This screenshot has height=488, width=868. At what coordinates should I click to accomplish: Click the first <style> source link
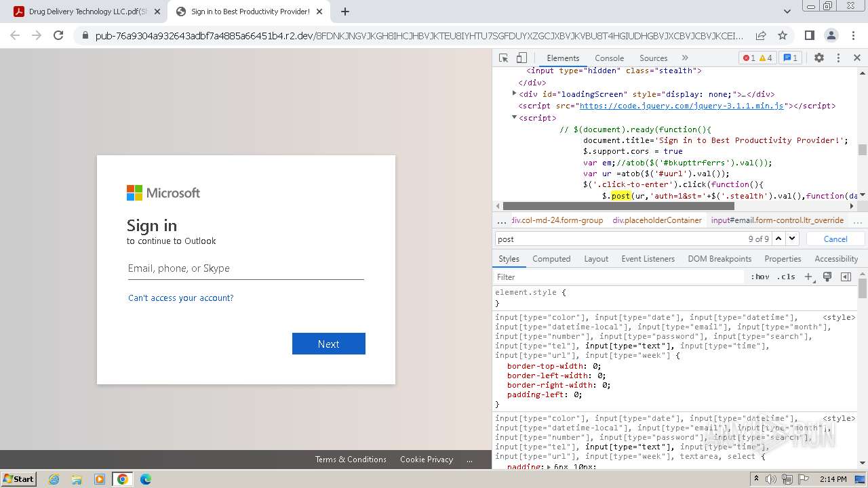[839, 317]
